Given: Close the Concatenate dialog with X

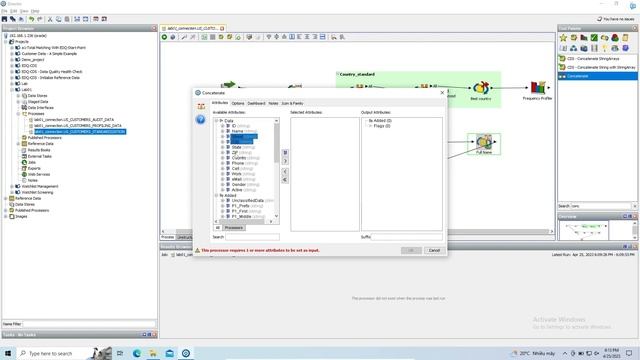Looking at the screenshot, I should 442,93.
